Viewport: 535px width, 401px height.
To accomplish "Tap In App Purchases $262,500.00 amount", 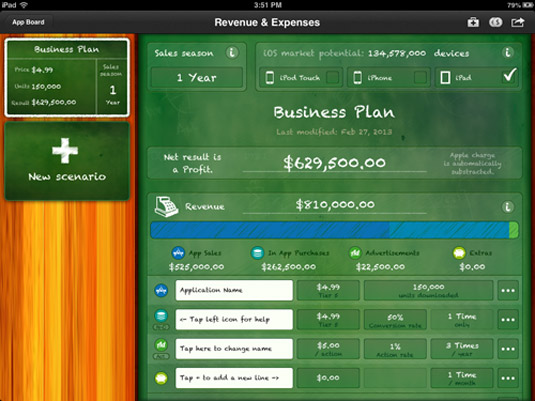I will [x=289, y=267].
